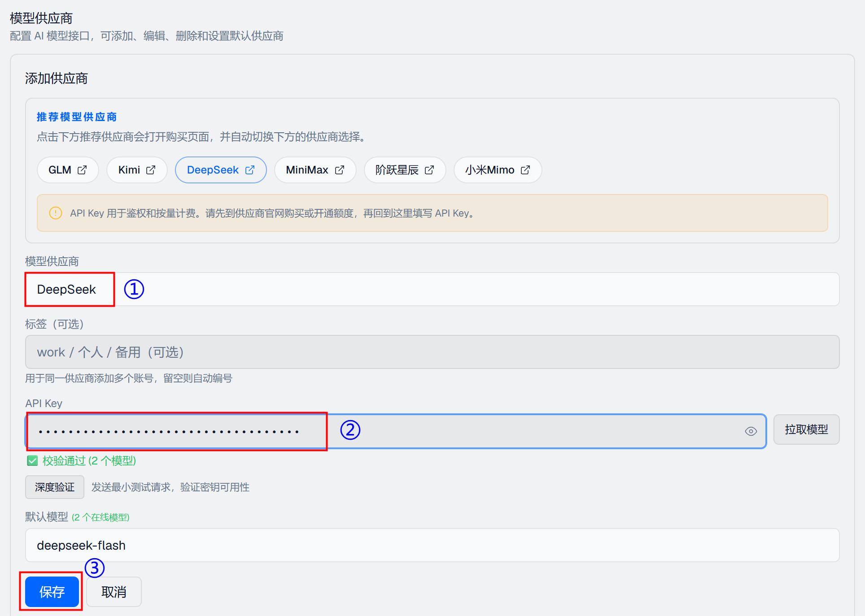Open the 小米Mimo provider purchase link
Screen dimensions: 865x616
[x=498, y=170]
